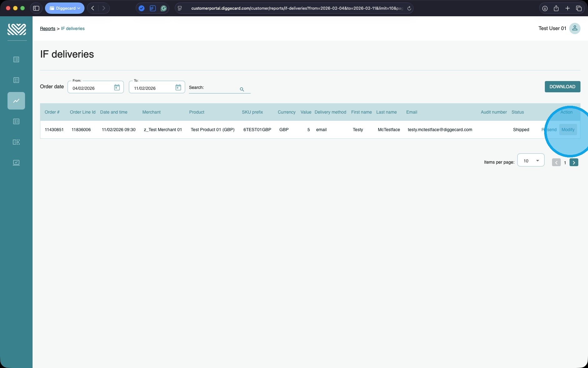588x368 pixels.
Task: Open the user profile avatar icon
Action: click(x=575, y=28)
